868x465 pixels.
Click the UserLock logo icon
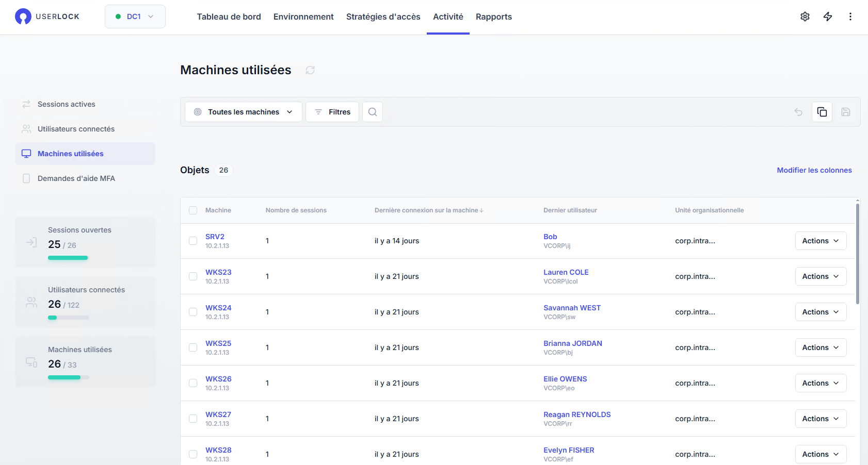23,16
